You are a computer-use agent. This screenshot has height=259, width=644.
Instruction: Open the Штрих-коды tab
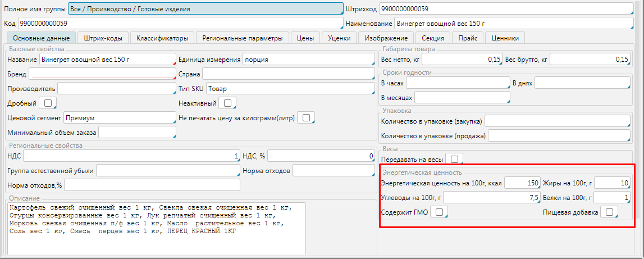click(x=103, y=38)
